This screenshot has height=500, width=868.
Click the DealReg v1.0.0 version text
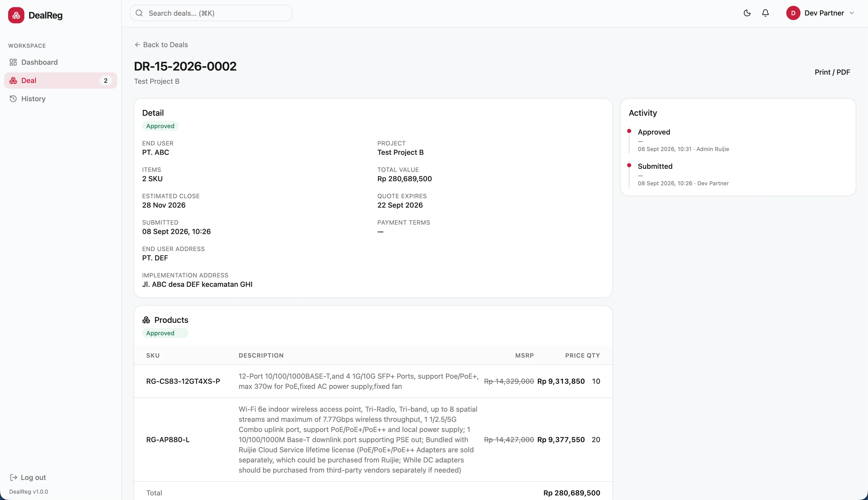[x=28, y=492]
